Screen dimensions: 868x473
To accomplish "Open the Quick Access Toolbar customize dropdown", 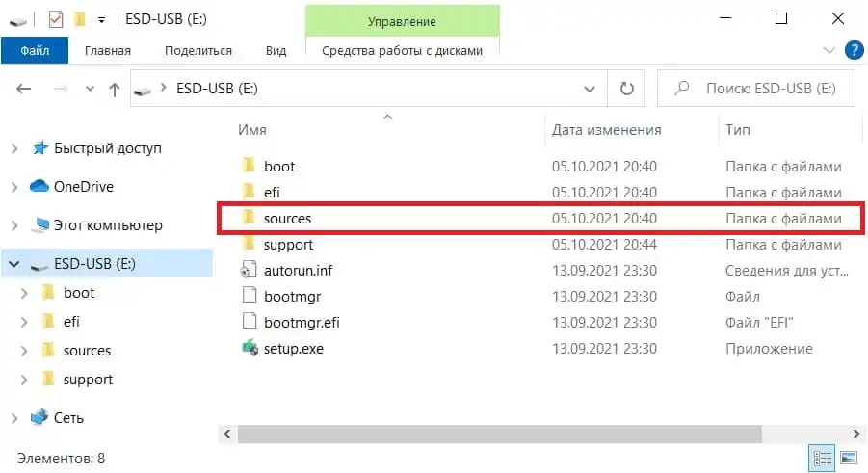I will click(x=101, y=20).
